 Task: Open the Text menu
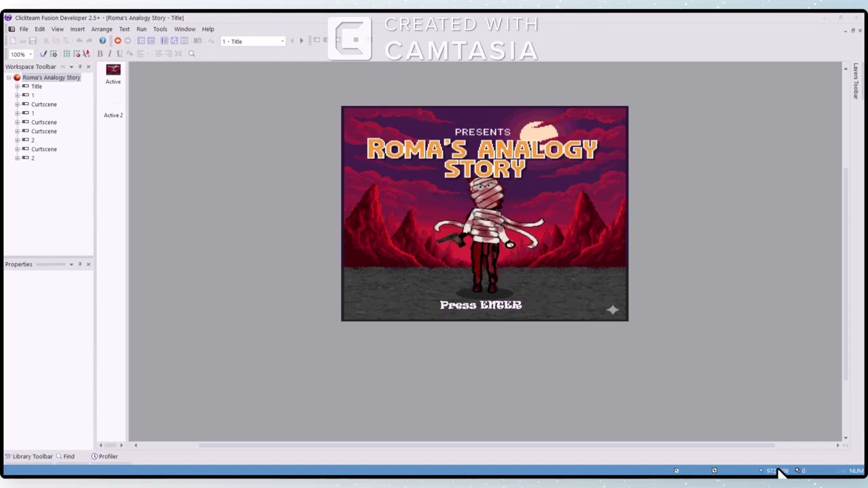pyautogui.click(x=124, y=29)
